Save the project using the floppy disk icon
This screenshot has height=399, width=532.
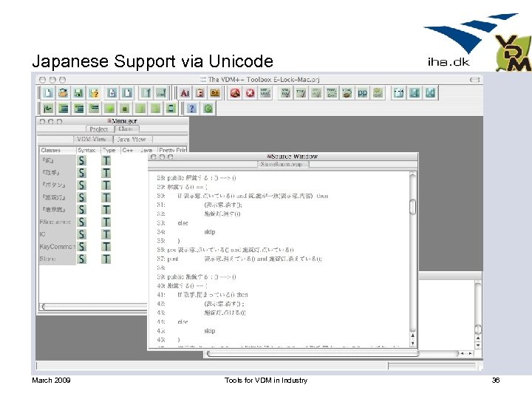78,92
